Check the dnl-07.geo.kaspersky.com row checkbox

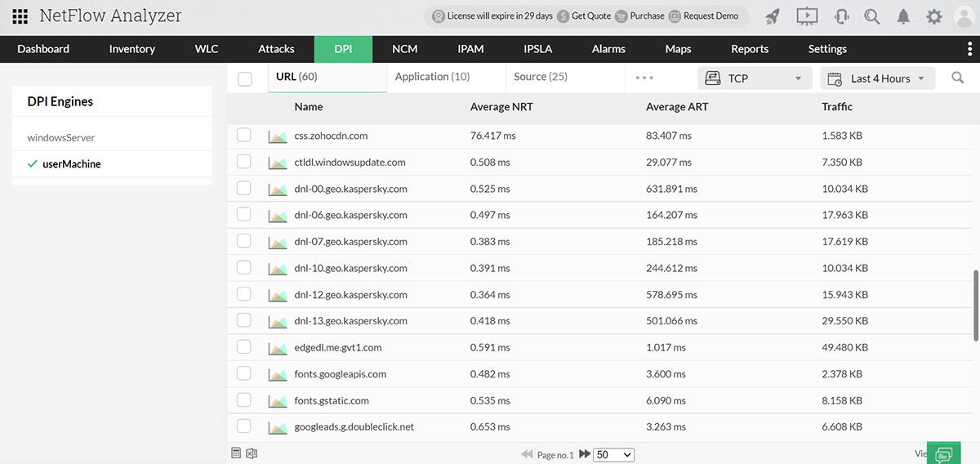point(243,241)
